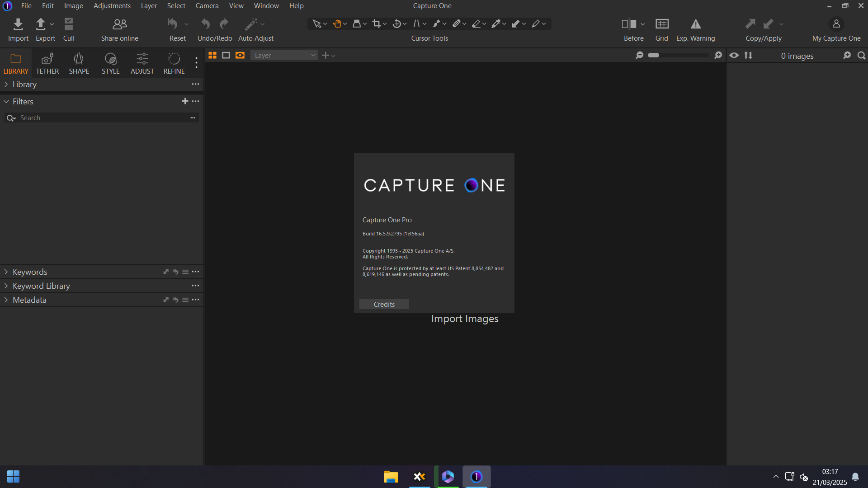The width and height of the screenshot is (868, 488).
Task: Open the Cull tool
Action: click(x=69, y=24)
